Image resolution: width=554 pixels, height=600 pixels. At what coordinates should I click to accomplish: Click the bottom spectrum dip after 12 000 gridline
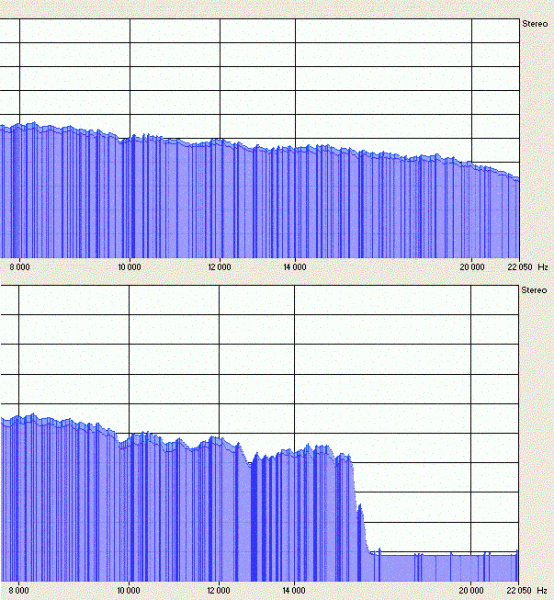[249, 463]
